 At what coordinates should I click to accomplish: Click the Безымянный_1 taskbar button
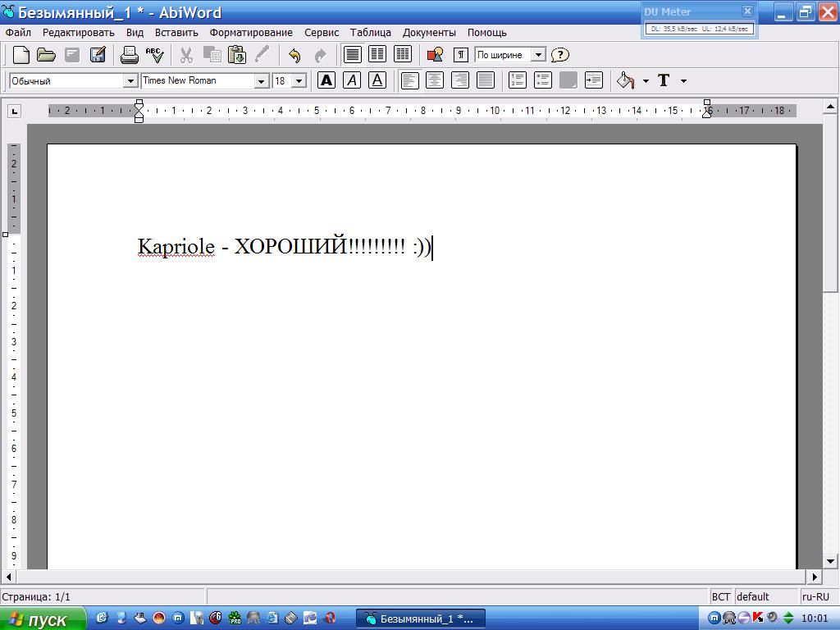[x=421, y=619]
